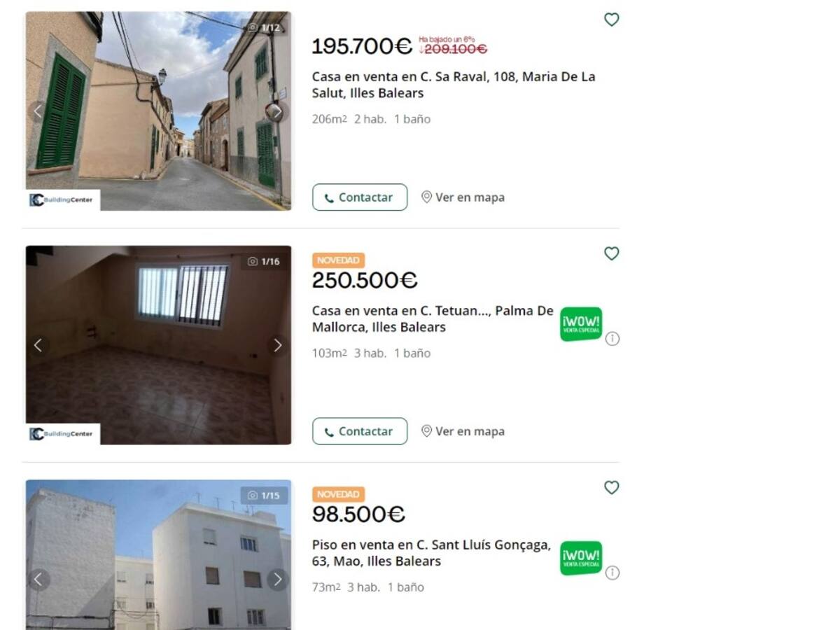Show previous photo of Maria De La Salut house
The image size is (840, 630).
click(x=38, y=111)
